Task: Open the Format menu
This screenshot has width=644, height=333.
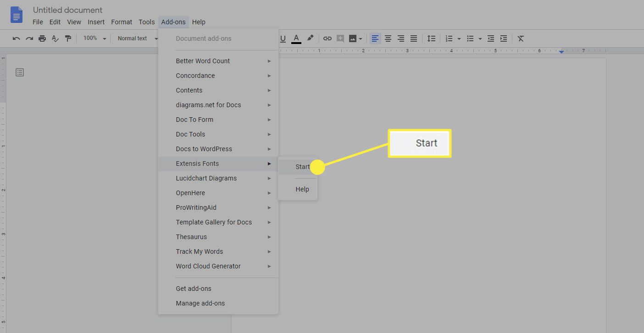Action: 122,22
